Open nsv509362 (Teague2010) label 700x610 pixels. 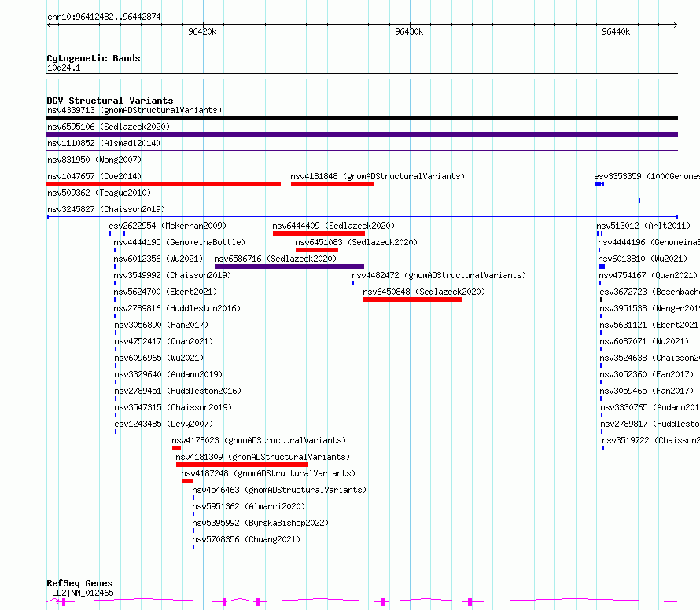[x=99, y=193]
